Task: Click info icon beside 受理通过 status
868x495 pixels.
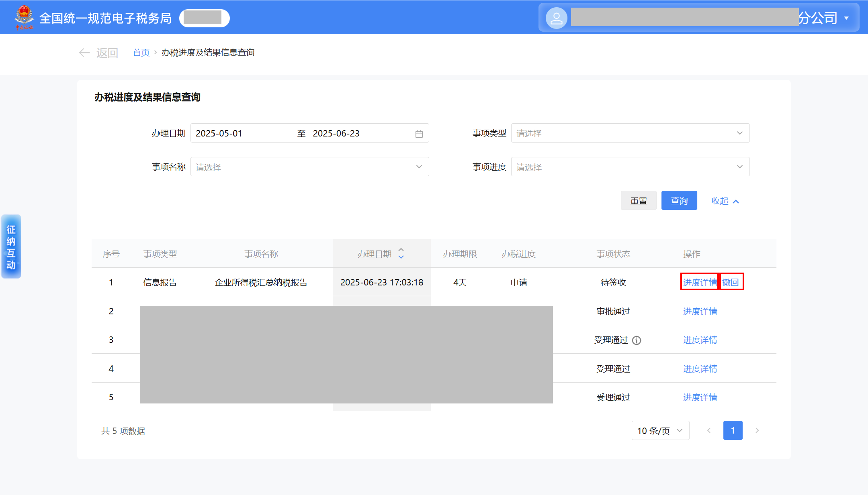Action: point(637,340)
